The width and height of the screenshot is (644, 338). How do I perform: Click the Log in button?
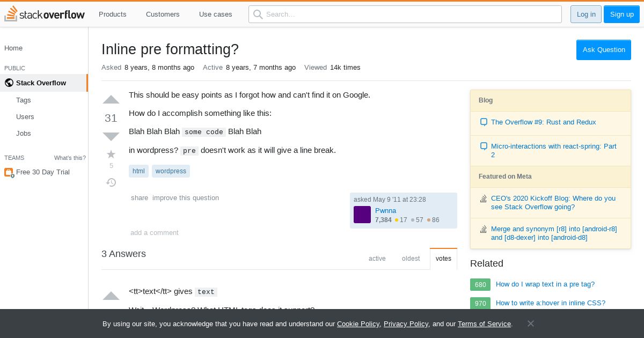[586, 14]
